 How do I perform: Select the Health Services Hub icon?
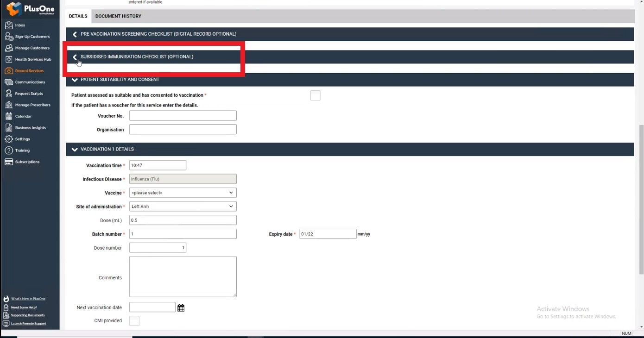[x=9, y=59]
